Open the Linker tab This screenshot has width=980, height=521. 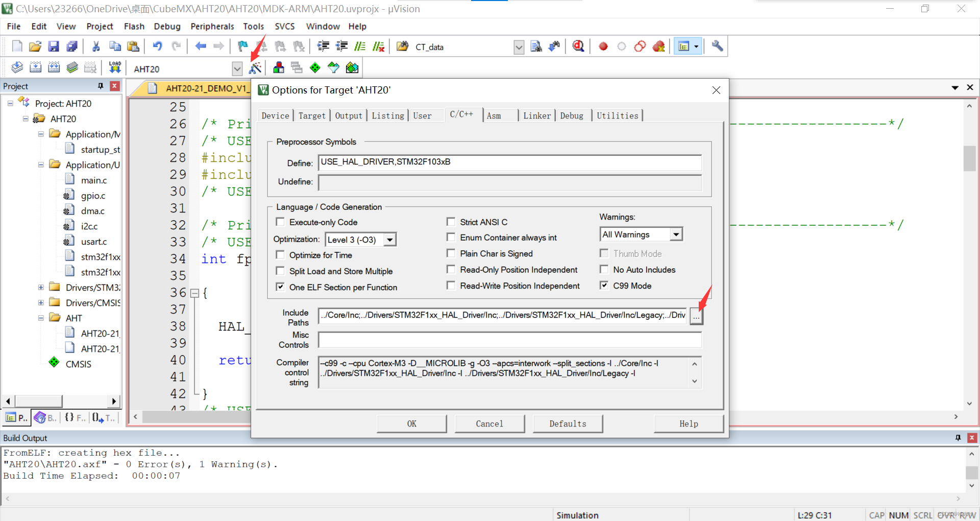[x=537, y=115]
